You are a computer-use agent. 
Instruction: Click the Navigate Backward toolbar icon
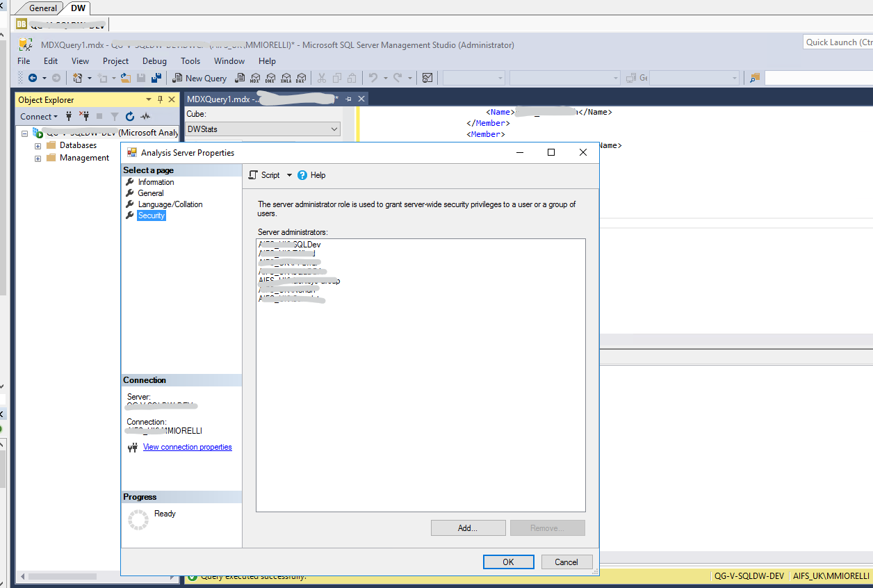coord(32,78)
